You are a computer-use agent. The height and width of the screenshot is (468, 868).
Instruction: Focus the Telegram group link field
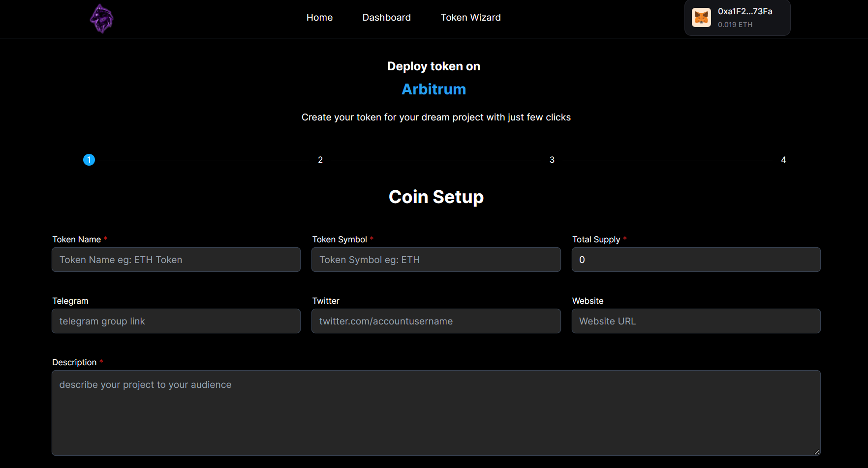pos(176,321)
